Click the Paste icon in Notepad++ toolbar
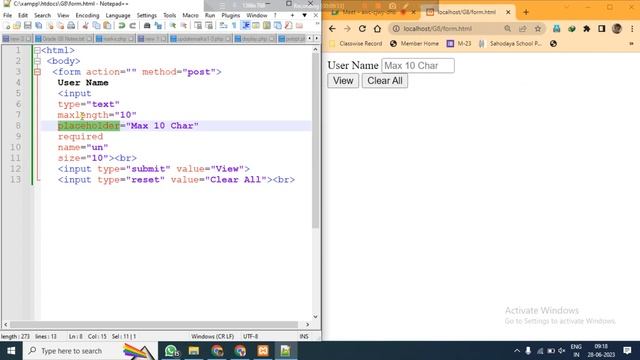 107,26
